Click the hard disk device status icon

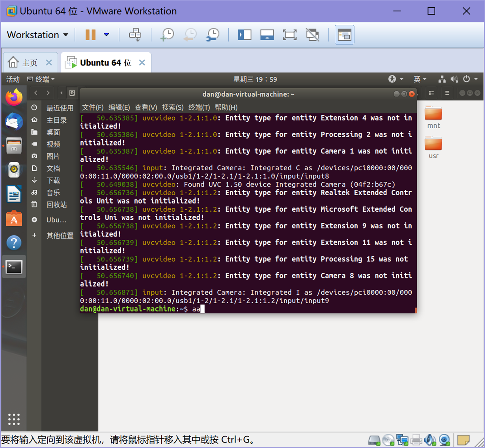coord(374,440)
